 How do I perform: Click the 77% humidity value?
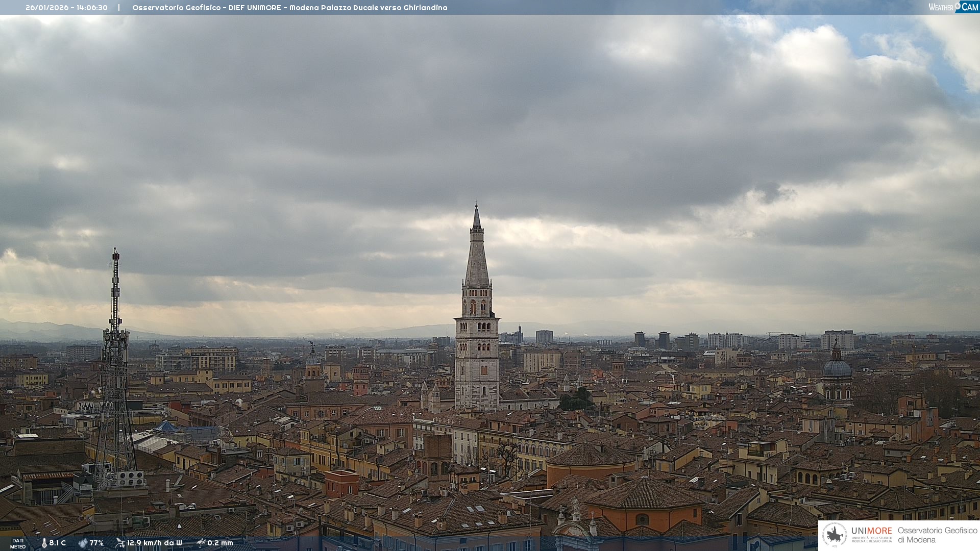[96, 543]
